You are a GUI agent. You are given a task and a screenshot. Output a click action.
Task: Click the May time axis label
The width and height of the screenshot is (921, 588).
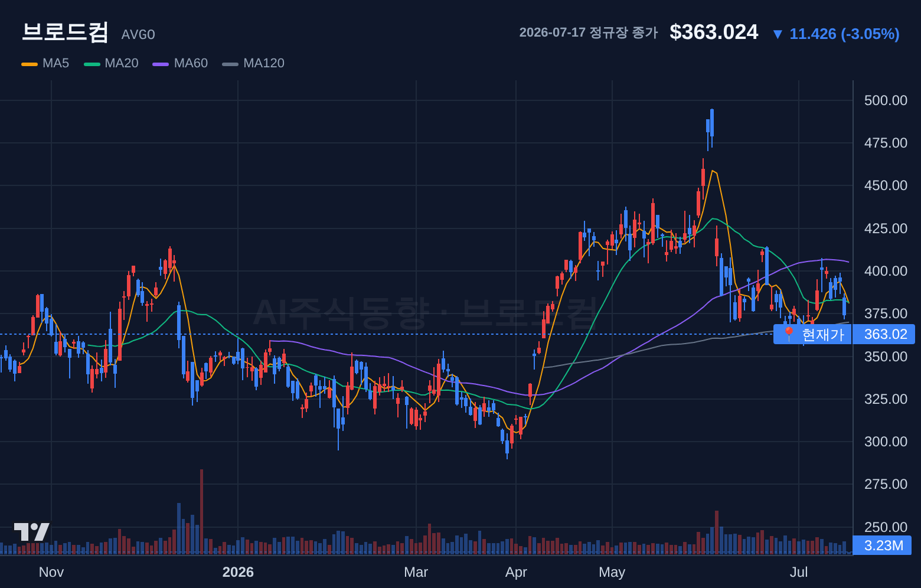612,572
